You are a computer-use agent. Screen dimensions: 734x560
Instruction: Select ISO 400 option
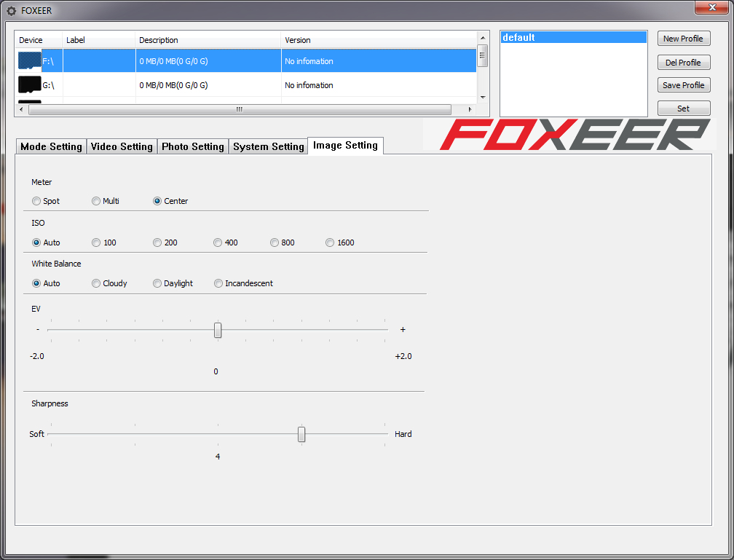(x=218, y=242)
